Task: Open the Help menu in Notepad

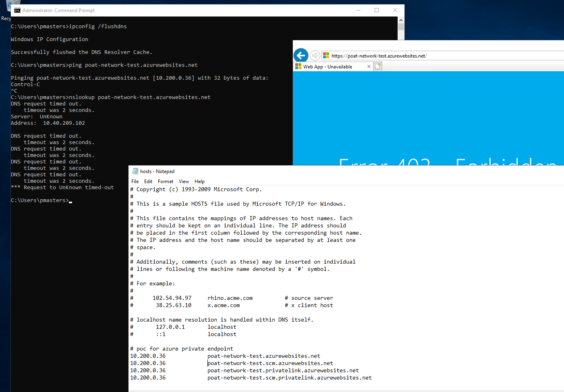Action: [199, 181]
